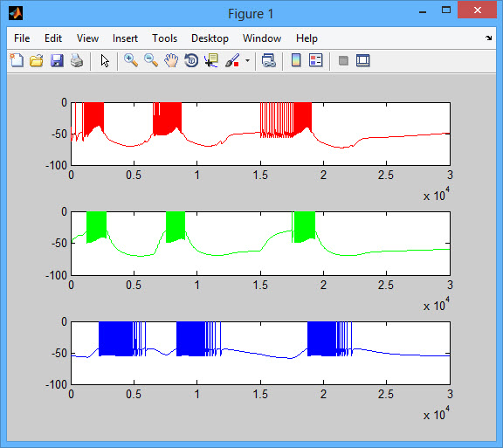503x448 pixels.
Task: Click the Link Plot icon
Action: pos(269,60)
